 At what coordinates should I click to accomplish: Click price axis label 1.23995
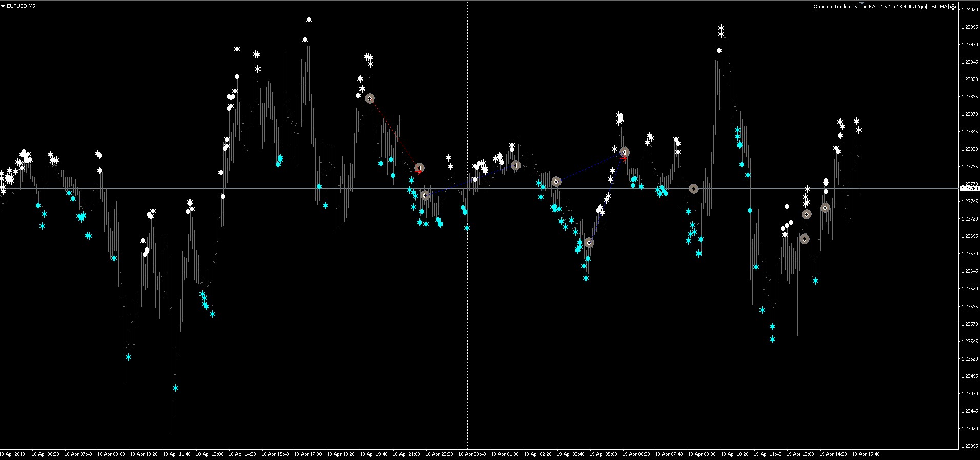coord(969,27)
